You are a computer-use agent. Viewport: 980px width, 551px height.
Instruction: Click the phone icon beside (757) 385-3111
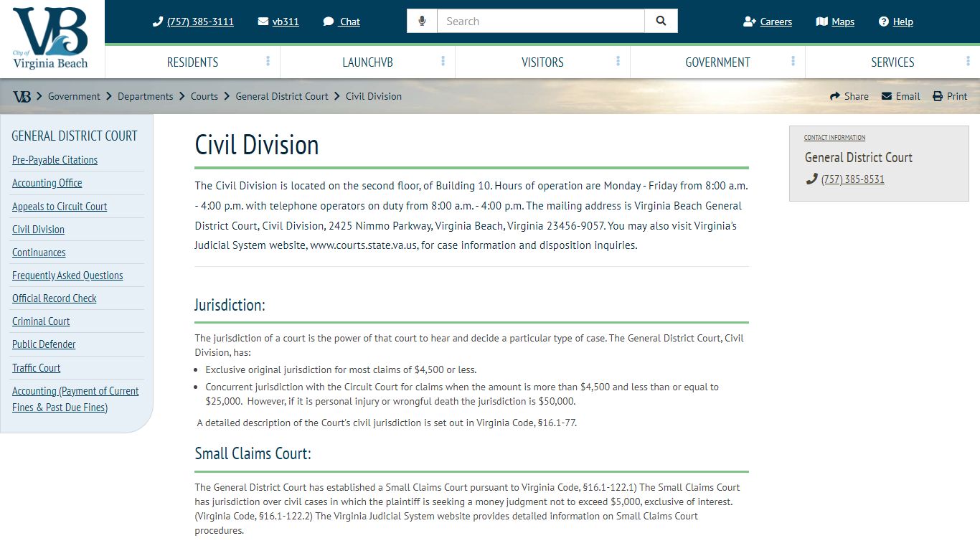coord(158,22)
